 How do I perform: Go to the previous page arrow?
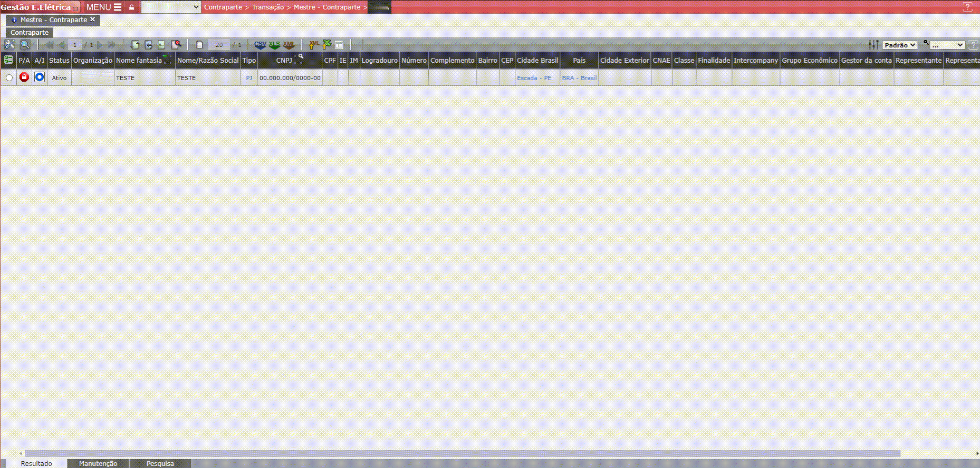pos(62,45)
